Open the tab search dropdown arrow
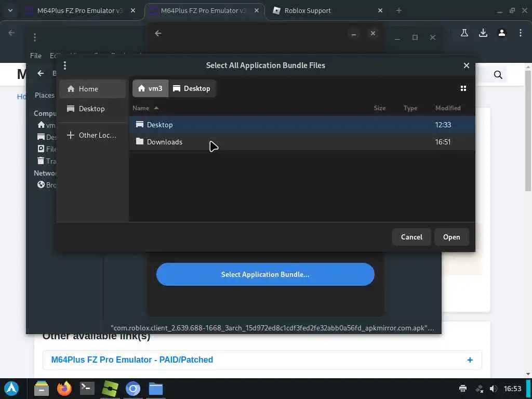Viewport: 532px width, 399px height. coord(10,10)
